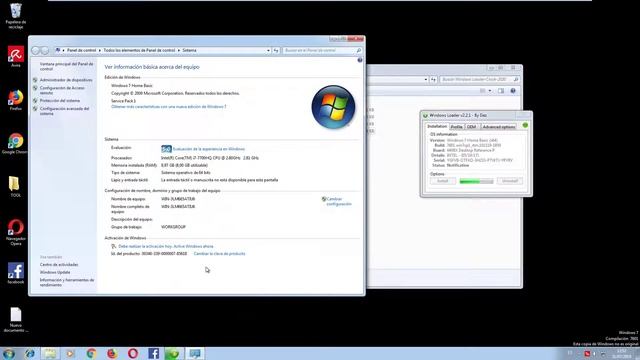The width and height of the screenshot is (640, 360).
Task: Click the search box in the Control Panel window
Action: click(x=322, y=50)
